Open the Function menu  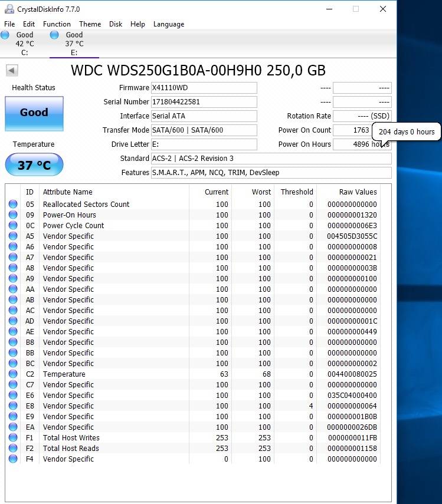57,24
